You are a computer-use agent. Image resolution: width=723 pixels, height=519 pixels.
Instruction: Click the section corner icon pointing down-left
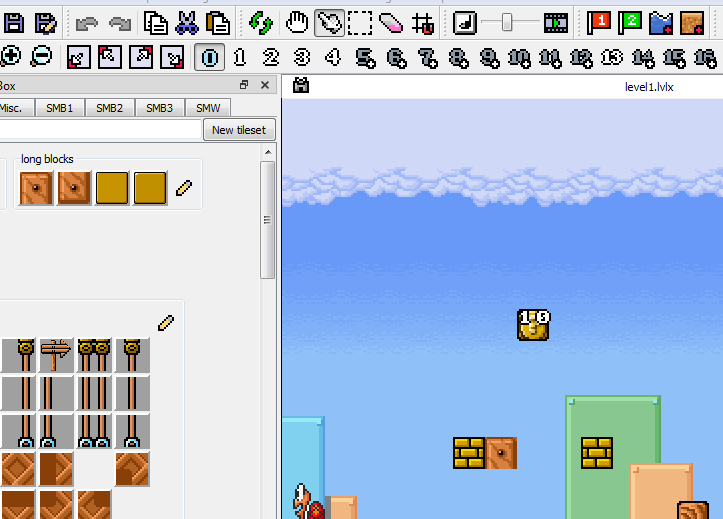(x=78, y=57)
